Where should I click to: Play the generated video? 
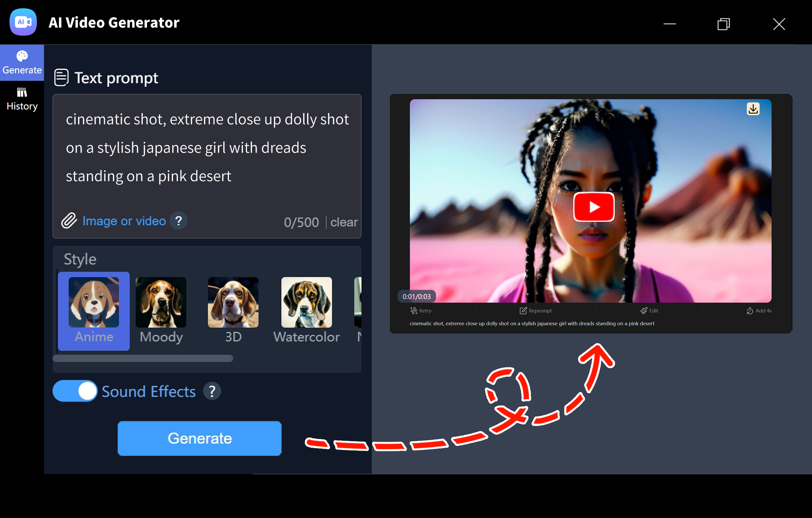click(593, 207)
